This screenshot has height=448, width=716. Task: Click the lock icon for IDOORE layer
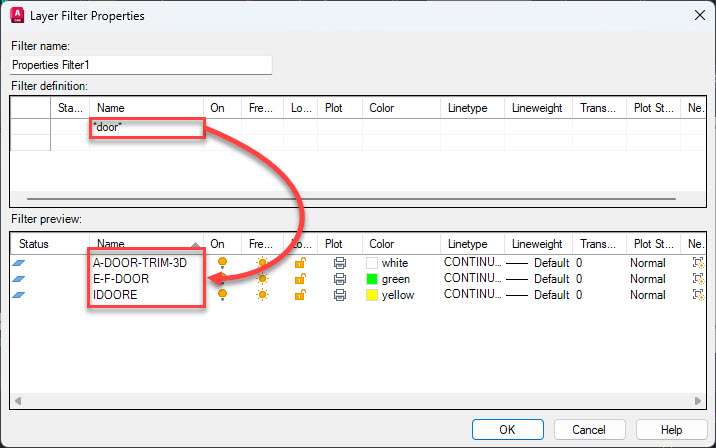pyautogui.click(x=300, y=295)
